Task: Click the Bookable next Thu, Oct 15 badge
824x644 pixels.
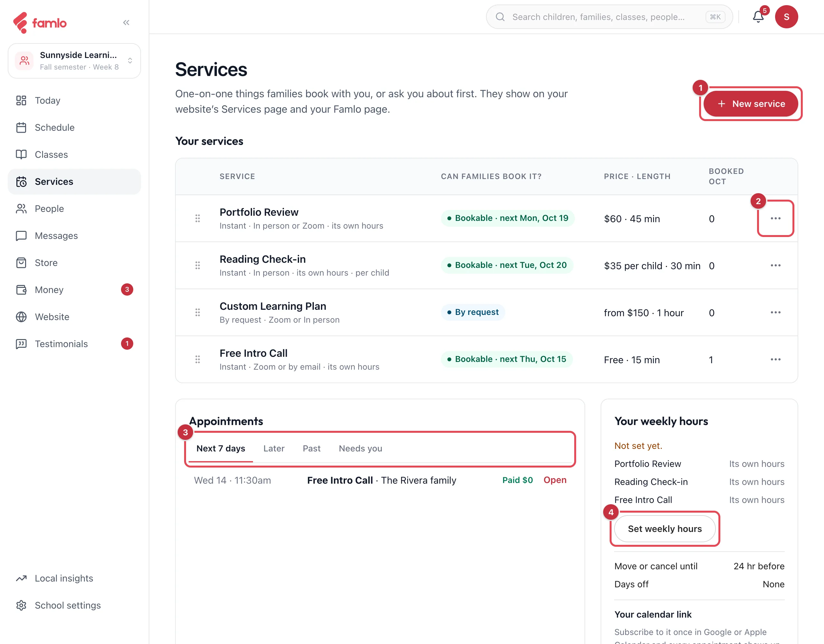Action: click(507, 359)
